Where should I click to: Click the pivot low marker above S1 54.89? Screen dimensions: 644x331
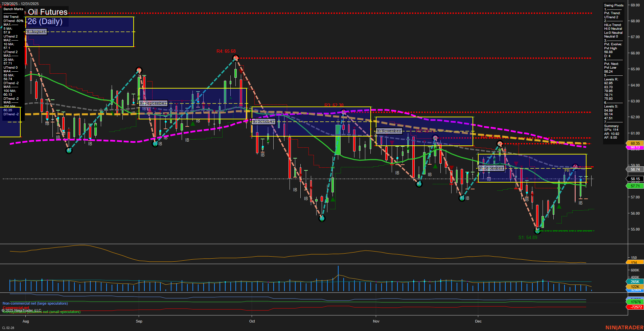point(537,231)
